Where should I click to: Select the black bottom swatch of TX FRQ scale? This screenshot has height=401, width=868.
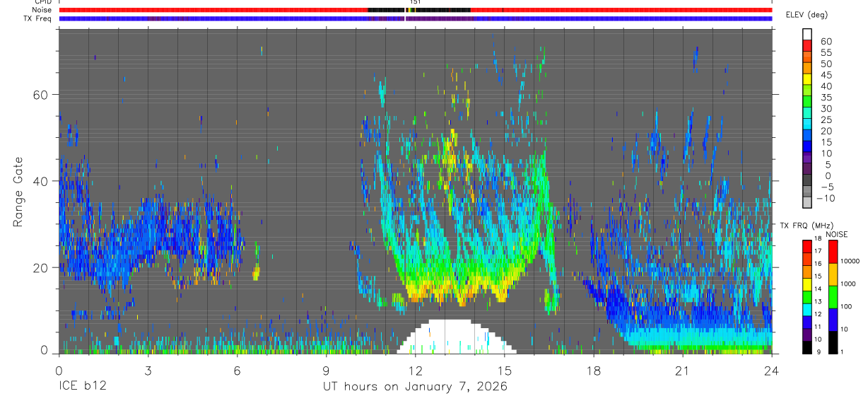(807, 347)
